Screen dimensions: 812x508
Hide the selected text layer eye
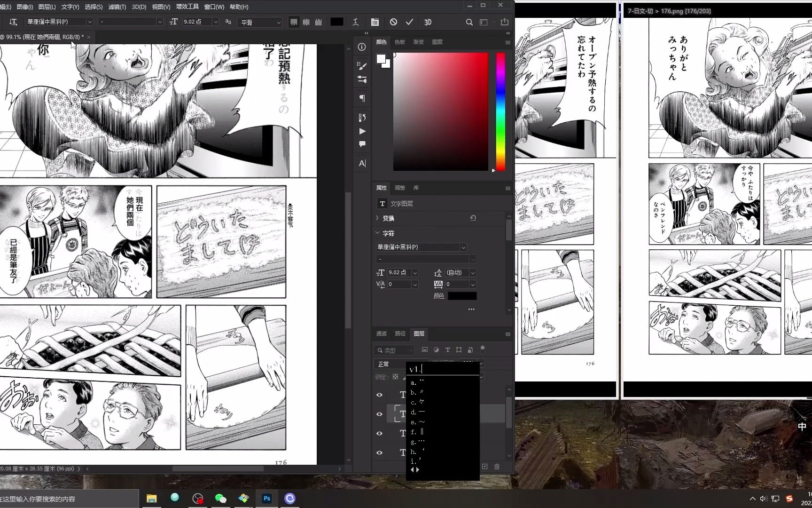pyautogui.click(x=379, y=414)
